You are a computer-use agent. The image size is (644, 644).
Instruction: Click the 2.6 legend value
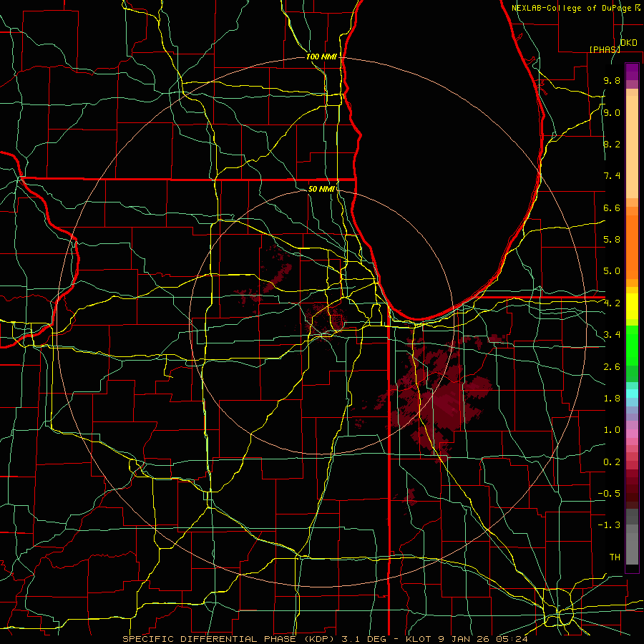tap(612, 367)
